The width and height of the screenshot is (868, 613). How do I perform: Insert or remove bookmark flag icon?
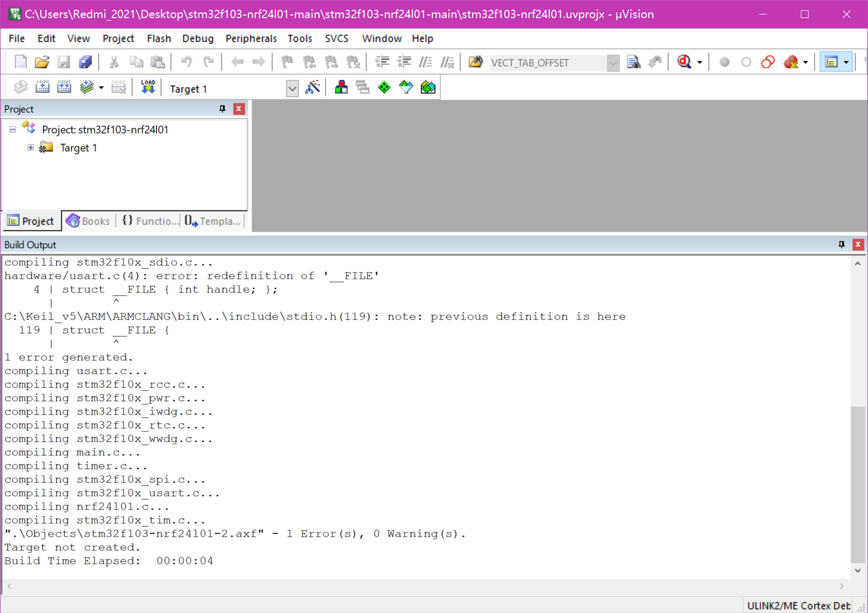(x=287, y=62)
